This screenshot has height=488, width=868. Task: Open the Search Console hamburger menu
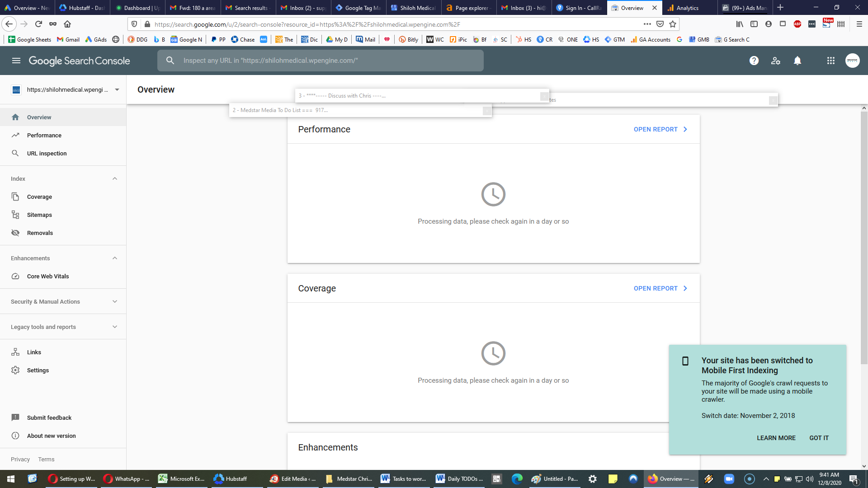click(x=16, y=61)
